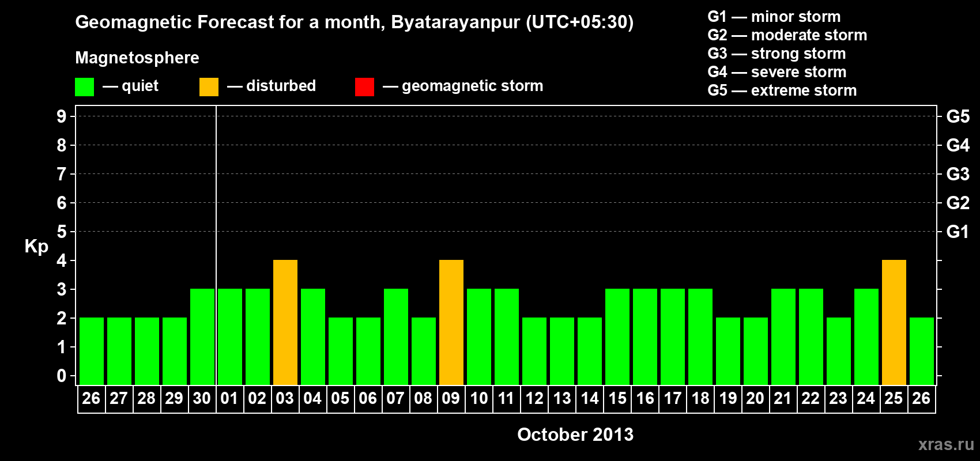Click the 'G3 — strong storm' legend text
Image resolution: width=980 pixels, height=461 pixels.
777,54
